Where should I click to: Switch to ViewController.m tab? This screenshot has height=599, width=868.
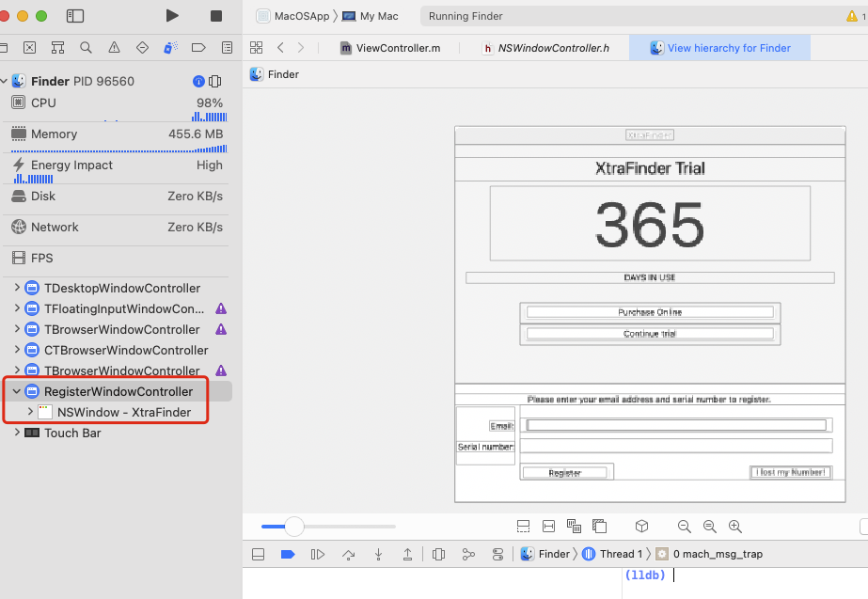click(391, 48)
